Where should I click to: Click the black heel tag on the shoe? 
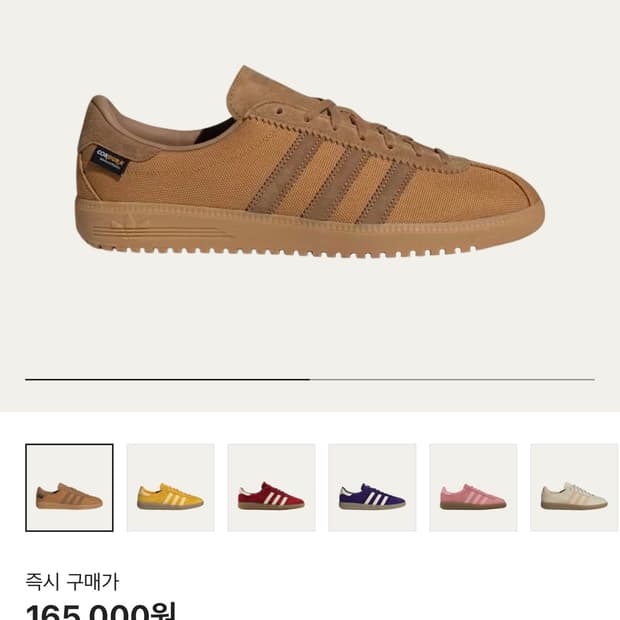(x=110, y=161)
